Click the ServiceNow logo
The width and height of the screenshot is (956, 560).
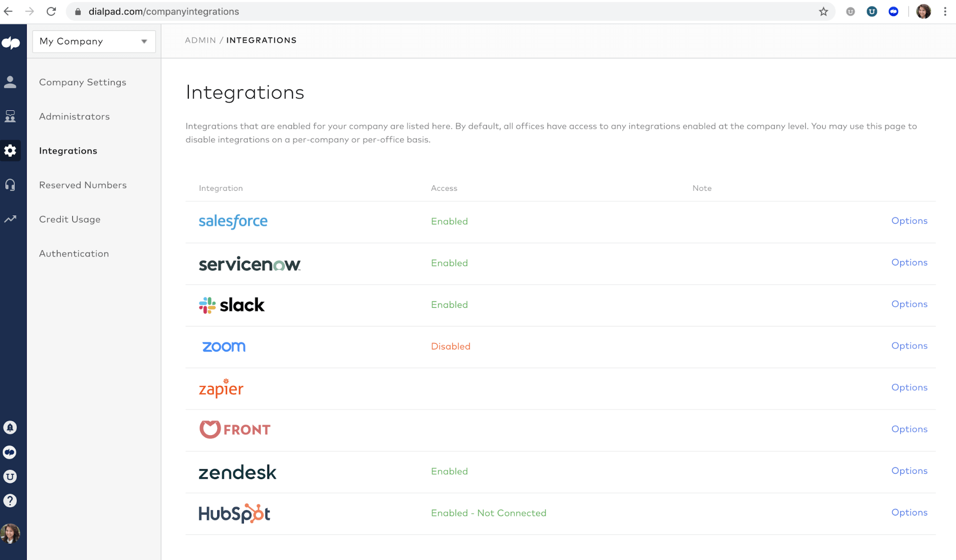coord(250,264)
